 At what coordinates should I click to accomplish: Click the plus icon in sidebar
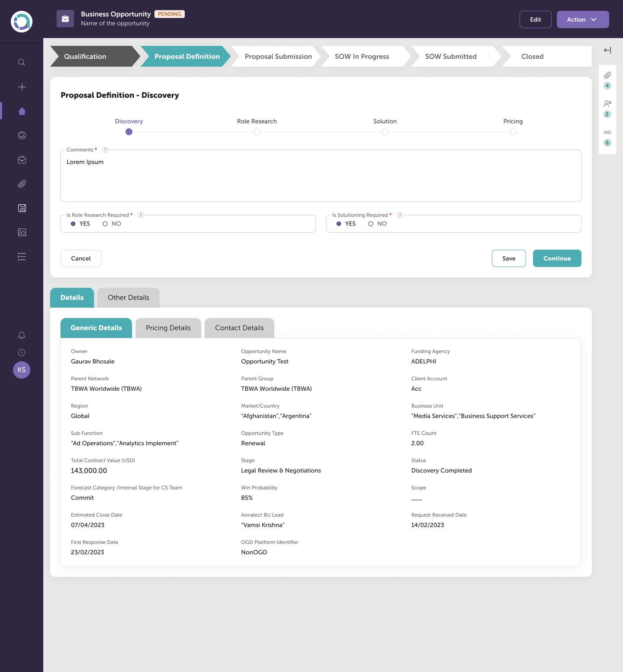click(x=22, y=87)
